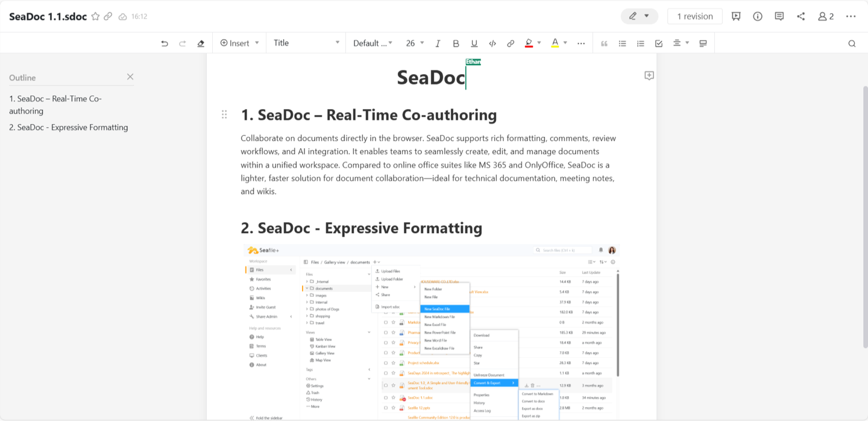Open the font size 26 dropdown
Screen dimensions: 868x421
(415, 43)
